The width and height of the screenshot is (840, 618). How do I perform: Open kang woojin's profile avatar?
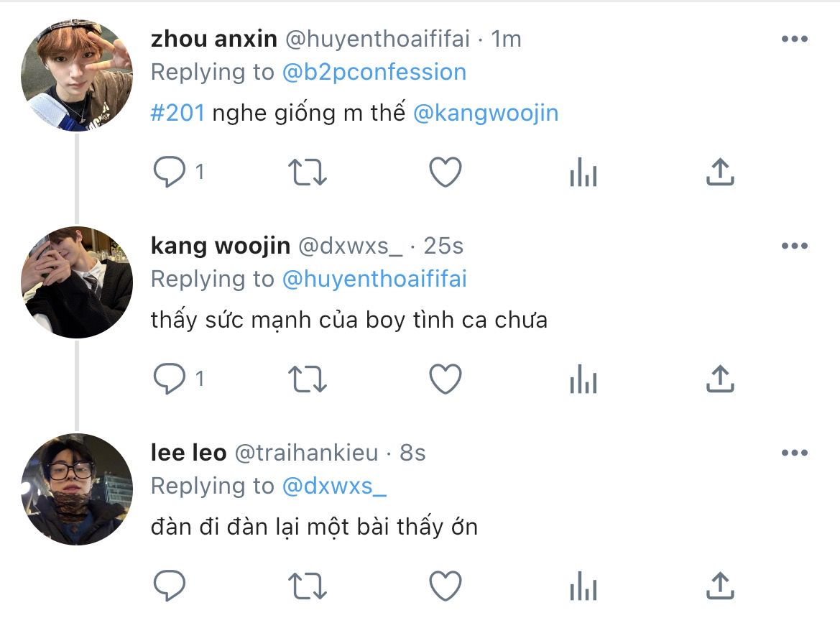click(77, 282)
